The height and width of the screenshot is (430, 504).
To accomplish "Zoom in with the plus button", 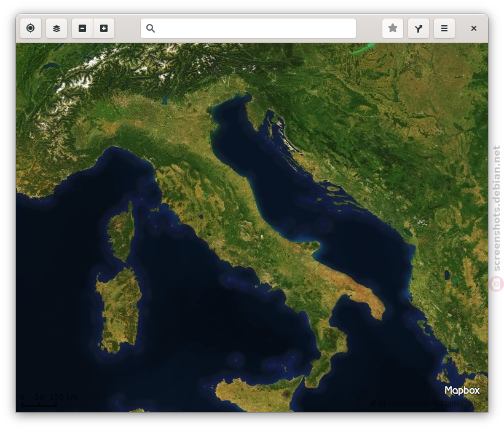I will (104, 28).
